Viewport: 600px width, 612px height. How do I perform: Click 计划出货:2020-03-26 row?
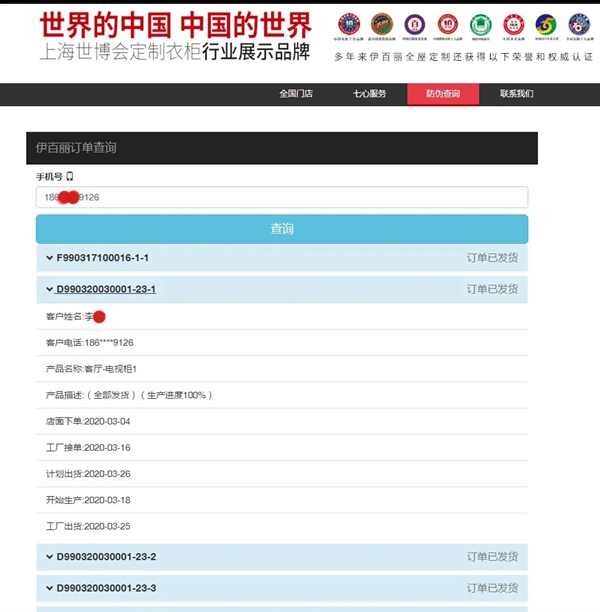(x=282, y=474)
